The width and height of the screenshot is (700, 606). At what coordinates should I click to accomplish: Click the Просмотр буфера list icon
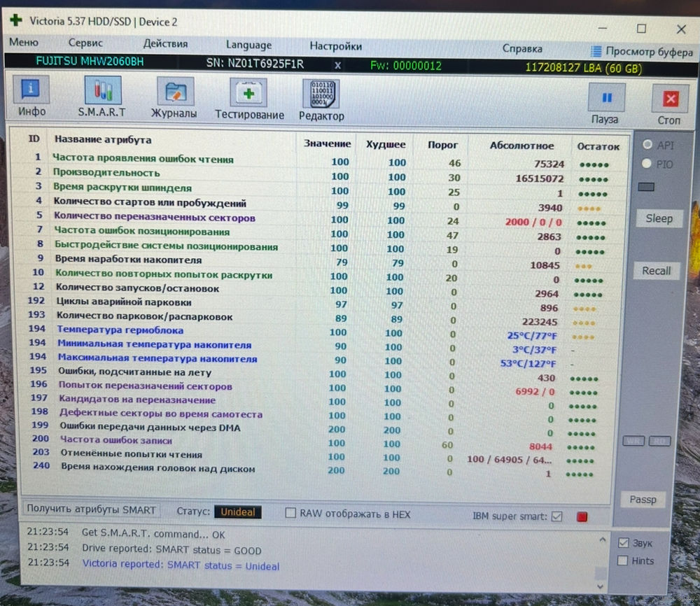click(x=596, y=51)
